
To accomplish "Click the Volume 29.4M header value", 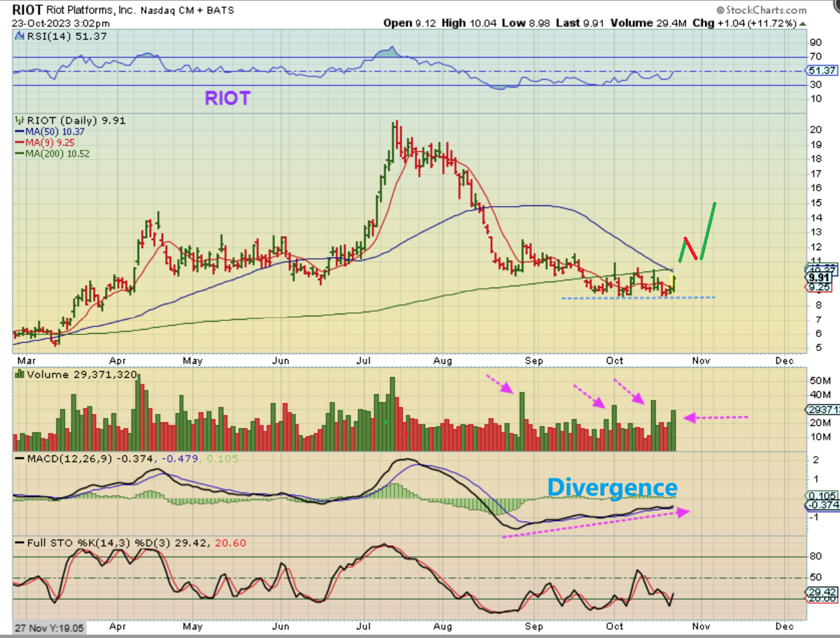I will click(x=649, y=23).
